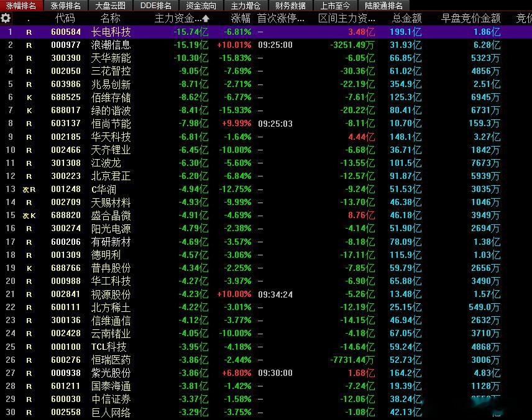Select stock 北方稀土

tap(111, 308)
